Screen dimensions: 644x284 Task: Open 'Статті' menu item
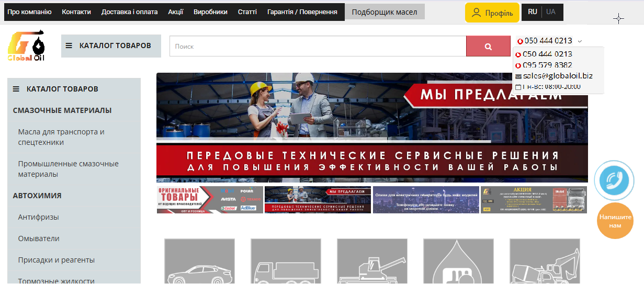point(247,12)
